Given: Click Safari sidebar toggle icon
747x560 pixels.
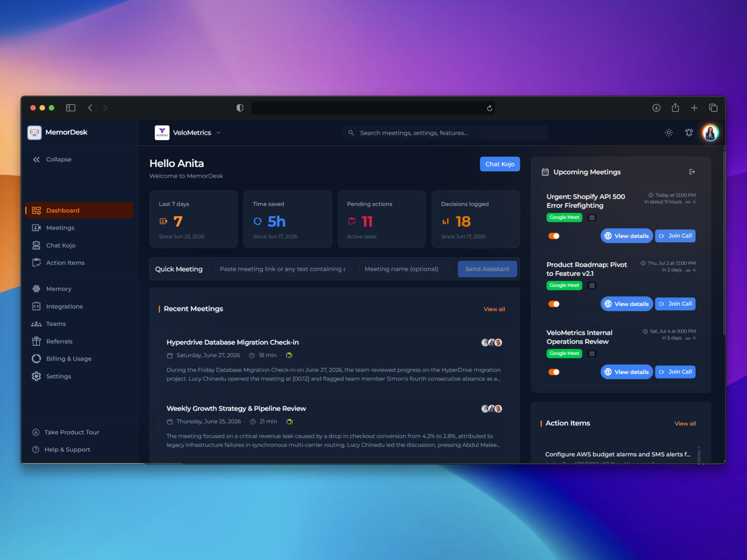Looking at the screenshot, I should coord(71,108).
